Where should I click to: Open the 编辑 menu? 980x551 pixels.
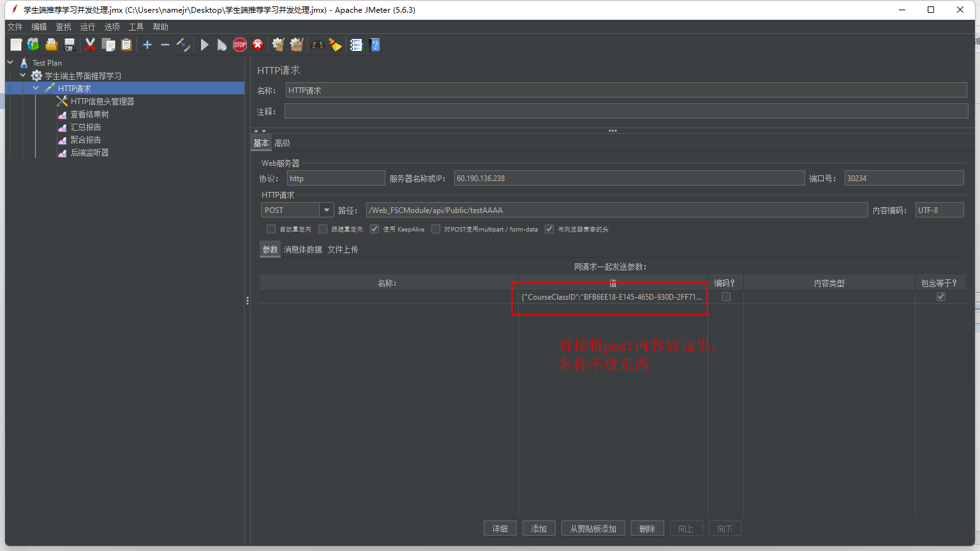(39, 27)
